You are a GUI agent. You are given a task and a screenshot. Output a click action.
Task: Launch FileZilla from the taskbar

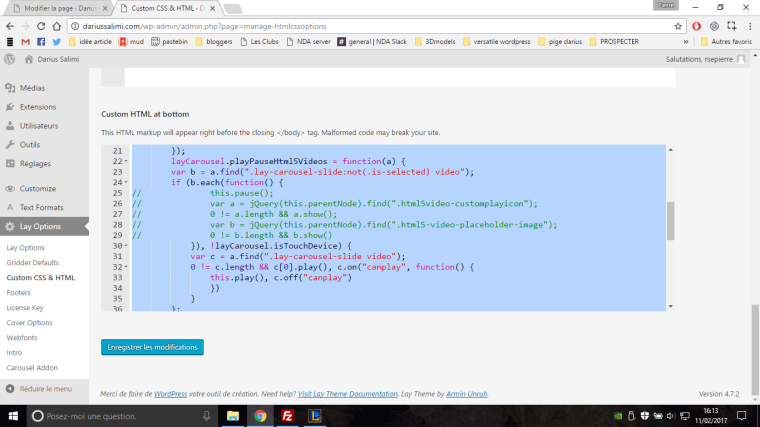[x=287, y=415]
